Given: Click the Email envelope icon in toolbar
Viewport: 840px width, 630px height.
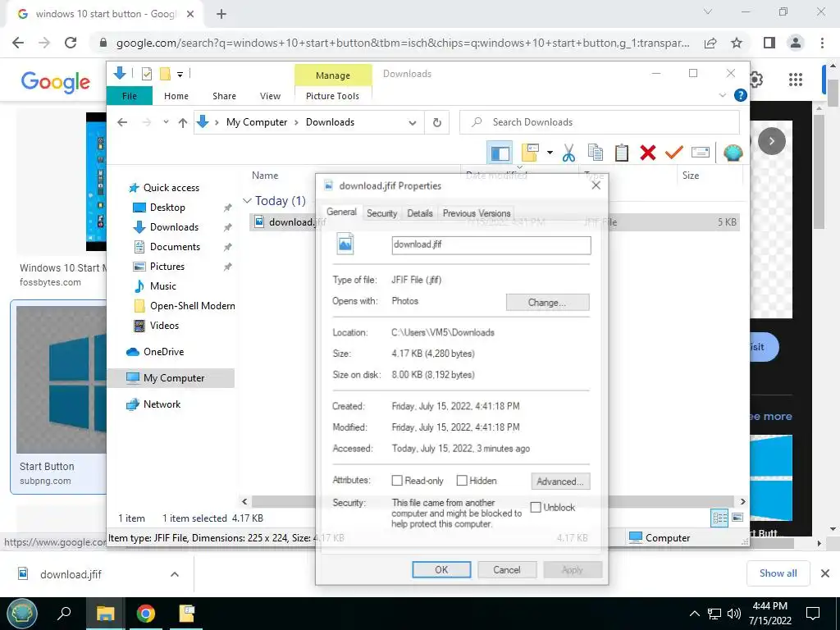Looking at the screenshot, I should 701,153.
